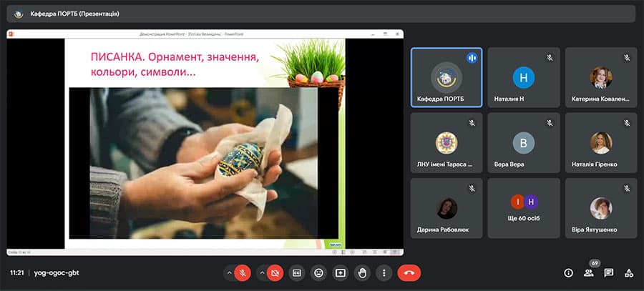644x291 pixels.
Task: Open the Ще 60 осіб overflow tile
Action: pos(524,208)
